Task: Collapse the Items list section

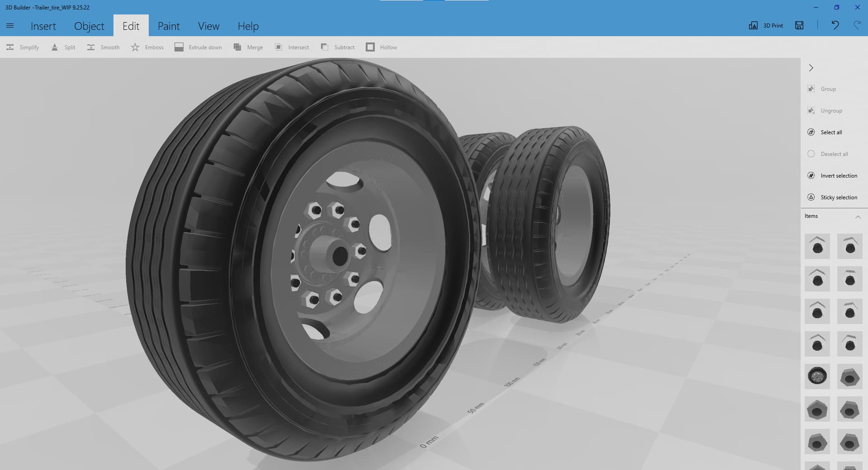Action: (858, 216)
